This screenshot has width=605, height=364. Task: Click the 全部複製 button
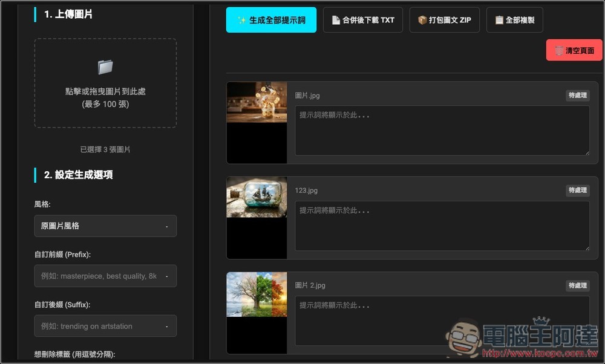(515, 20)
